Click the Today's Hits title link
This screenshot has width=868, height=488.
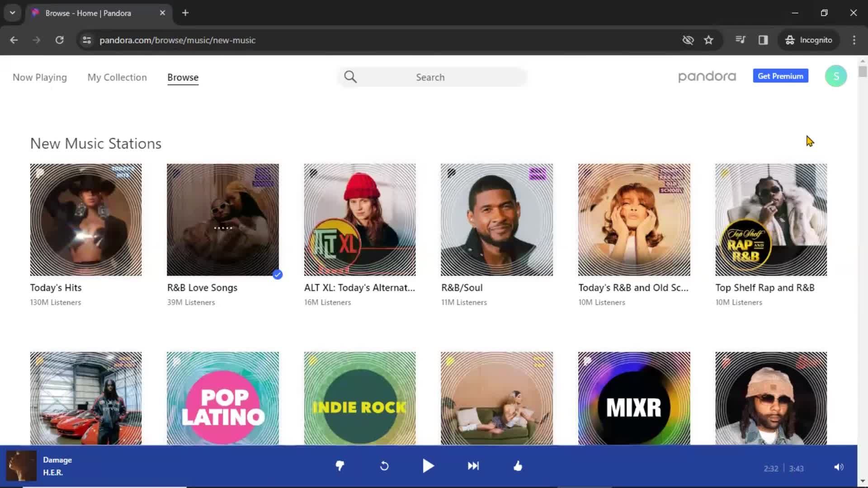pos(56,288)
